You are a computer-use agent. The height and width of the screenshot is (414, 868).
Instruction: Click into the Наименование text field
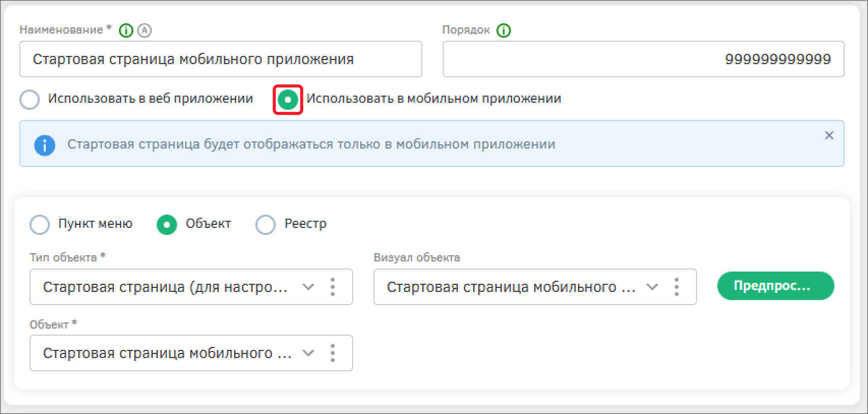pos(220,60)
